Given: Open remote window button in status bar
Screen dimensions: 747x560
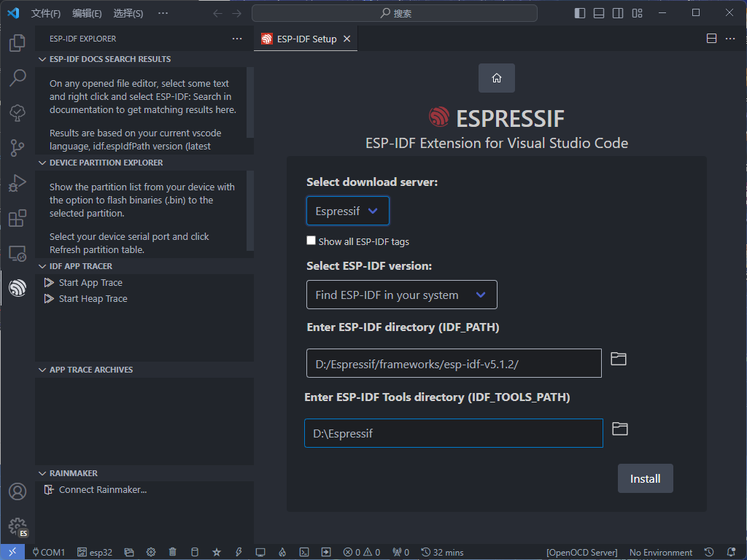Looking at the screenshot, I should 12,552.
